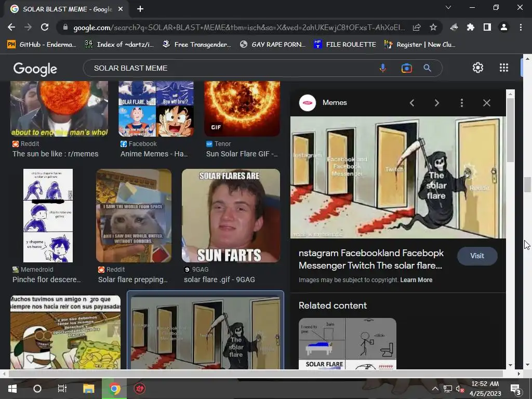Open the Index of ~dartz bookmark
The width and height of the screenshot is (532, 399).
[119, 45]
